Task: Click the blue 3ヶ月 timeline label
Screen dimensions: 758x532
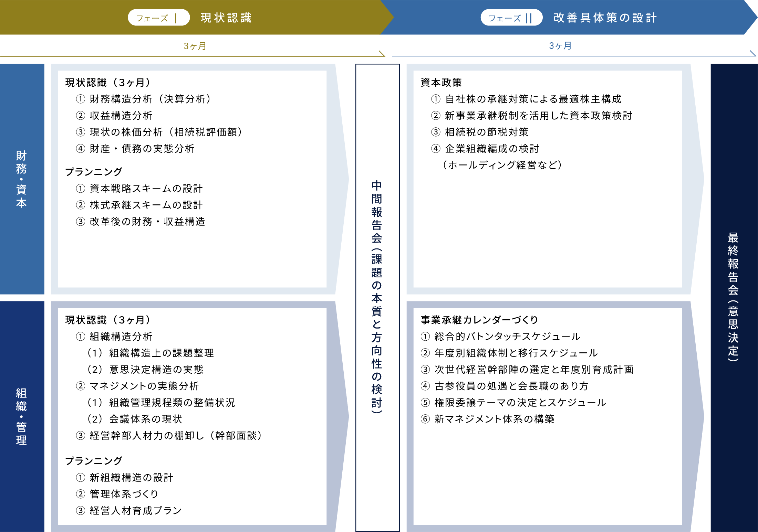Action: point(560,46)
